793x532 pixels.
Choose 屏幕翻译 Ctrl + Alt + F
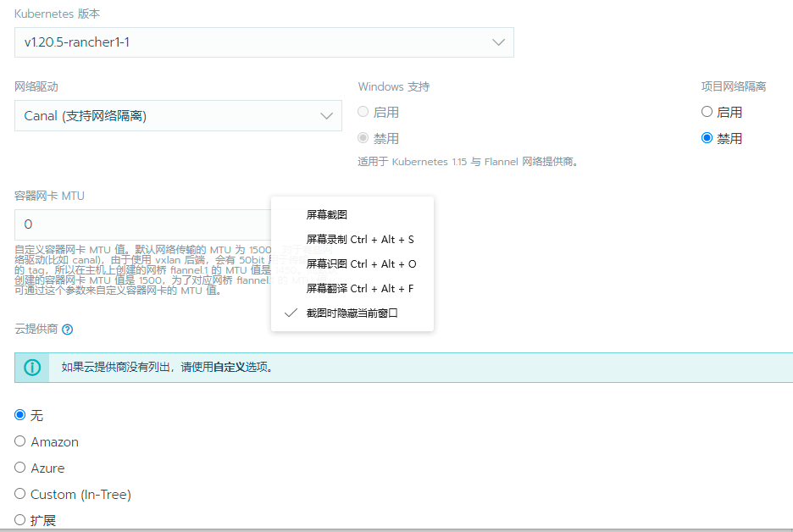click(x=352, y=289)
